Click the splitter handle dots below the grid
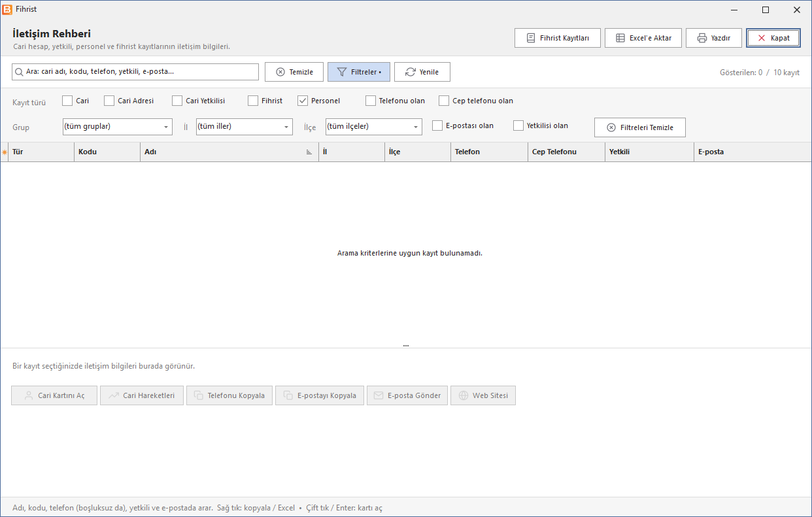812x517 pixels. pyautogui.click(x=406, y=345)
